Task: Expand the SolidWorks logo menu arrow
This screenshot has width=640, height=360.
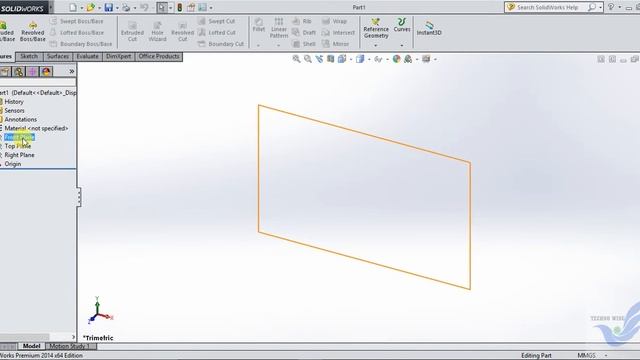Action: 51,7
